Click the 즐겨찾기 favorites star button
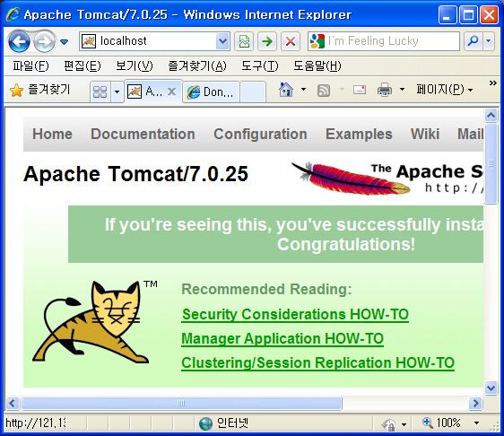504x436 pixels. [39, 90]
